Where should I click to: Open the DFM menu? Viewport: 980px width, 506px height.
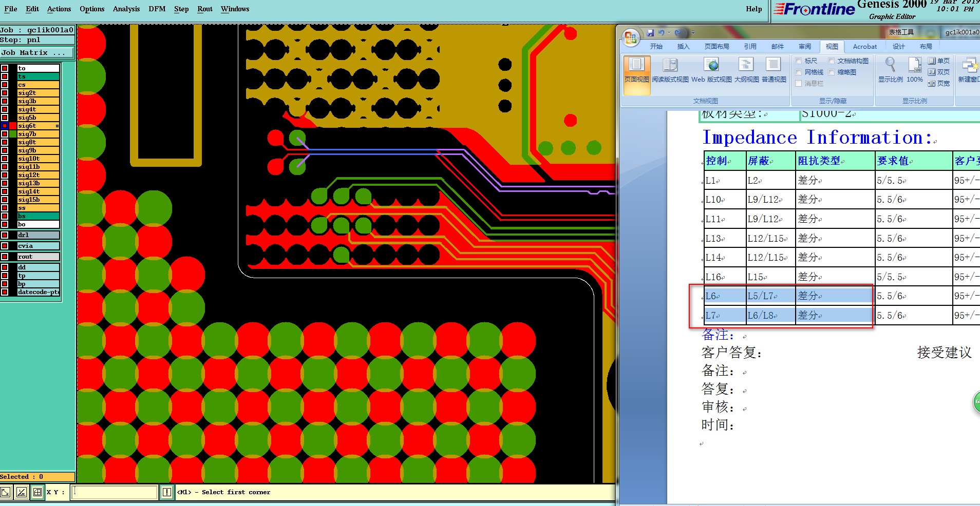(x=157, y=9)
